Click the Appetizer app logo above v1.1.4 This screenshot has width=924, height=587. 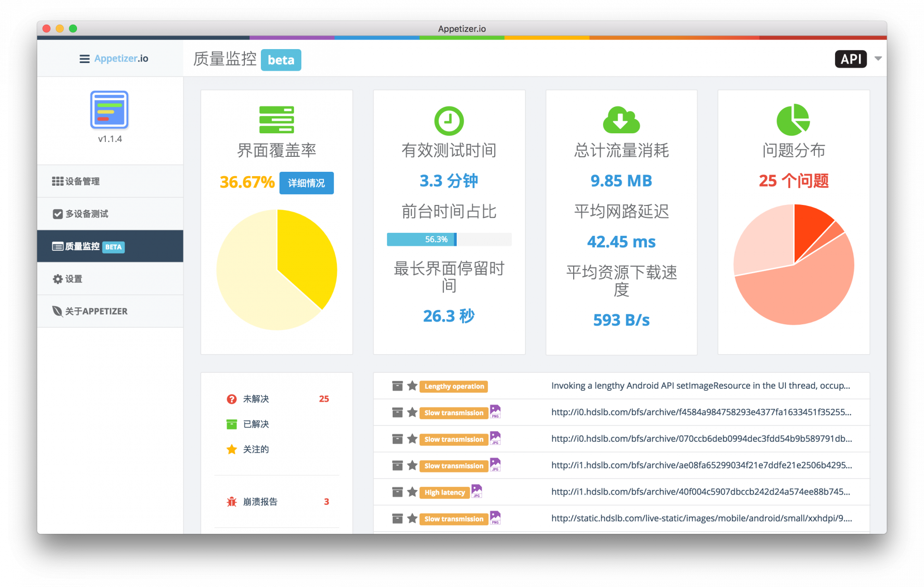point(109,110)
